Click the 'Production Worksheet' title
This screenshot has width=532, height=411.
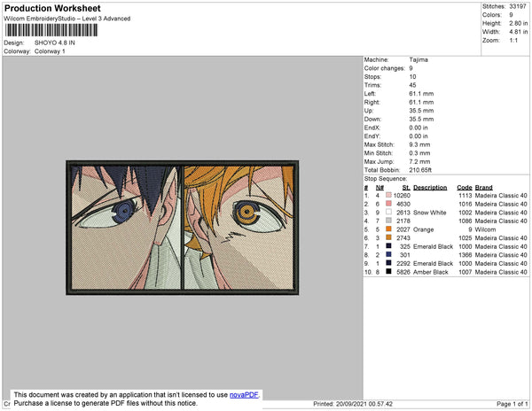tap(52, 9)
